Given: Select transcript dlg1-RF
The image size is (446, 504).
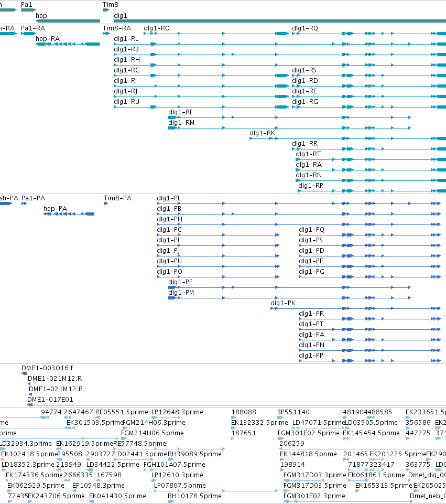Looking at the screenshot, I should 290,117.
